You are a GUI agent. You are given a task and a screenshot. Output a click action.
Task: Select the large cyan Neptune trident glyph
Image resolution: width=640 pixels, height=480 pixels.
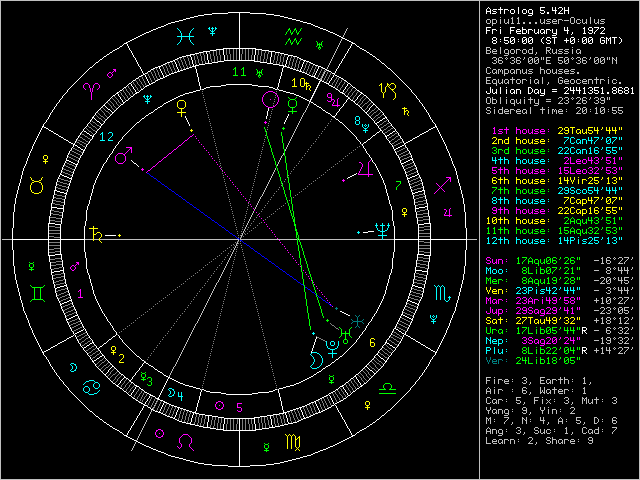(382, 230)
